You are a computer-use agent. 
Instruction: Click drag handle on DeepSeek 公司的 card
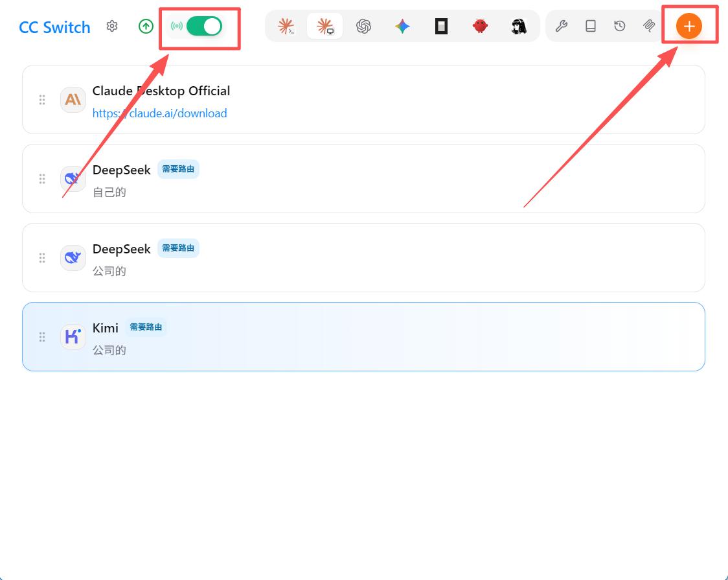click(42, 258)
